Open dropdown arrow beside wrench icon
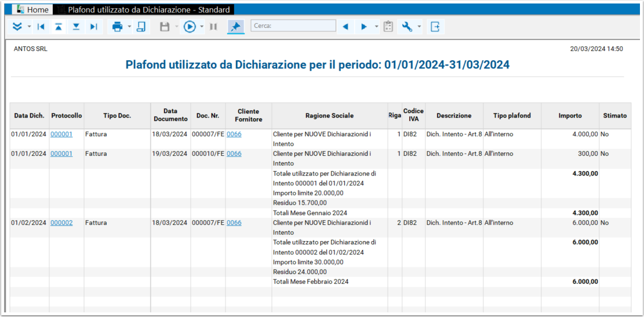 point(419,27)
